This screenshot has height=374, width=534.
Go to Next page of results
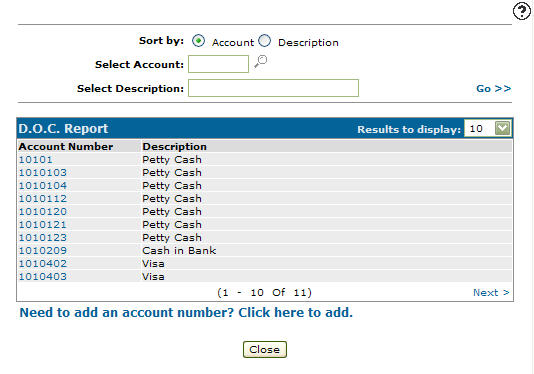(x=491, y=293)
